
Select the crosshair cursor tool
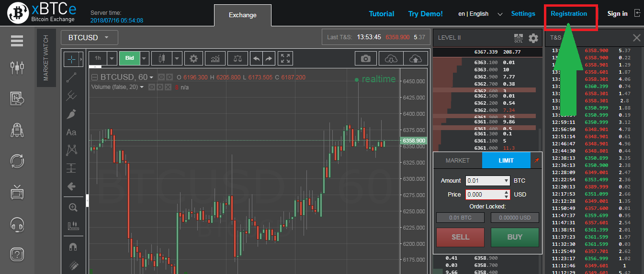[71, 59]
